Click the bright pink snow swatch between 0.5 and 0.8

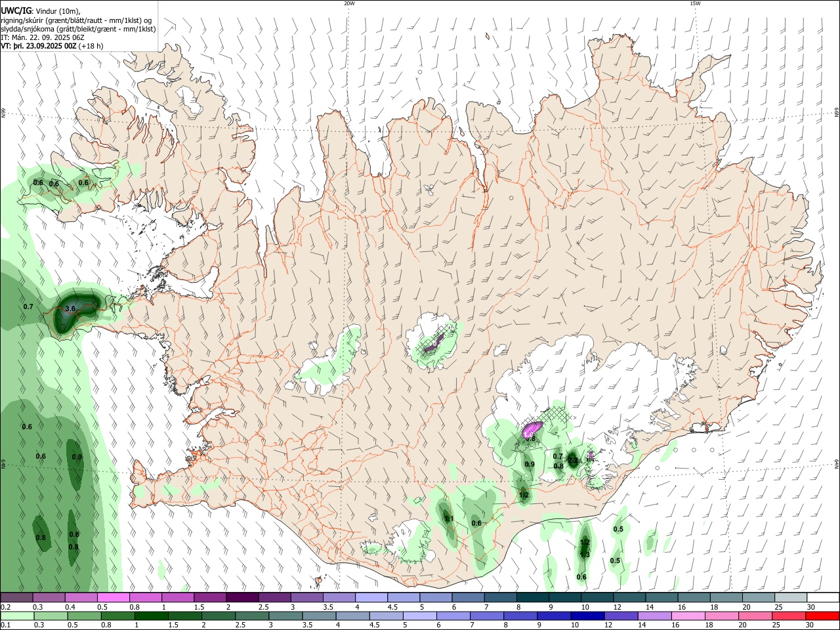114,597
